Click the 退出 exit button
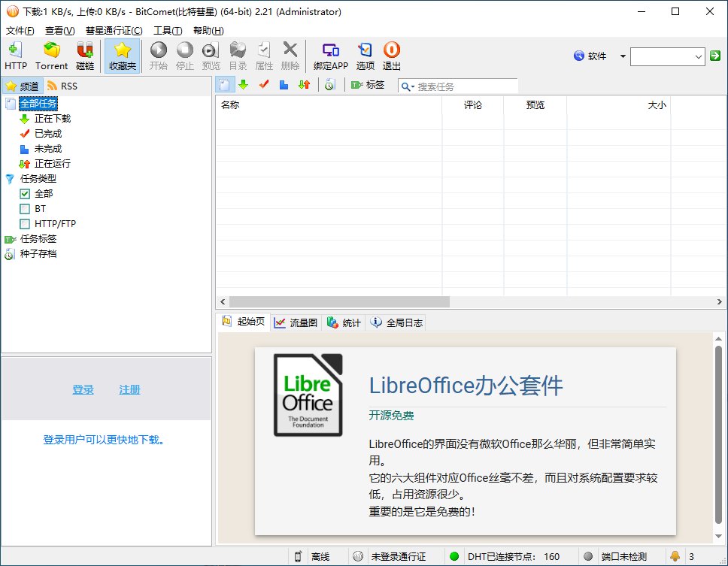Screen dimensions: 728x566 point(391,56)
